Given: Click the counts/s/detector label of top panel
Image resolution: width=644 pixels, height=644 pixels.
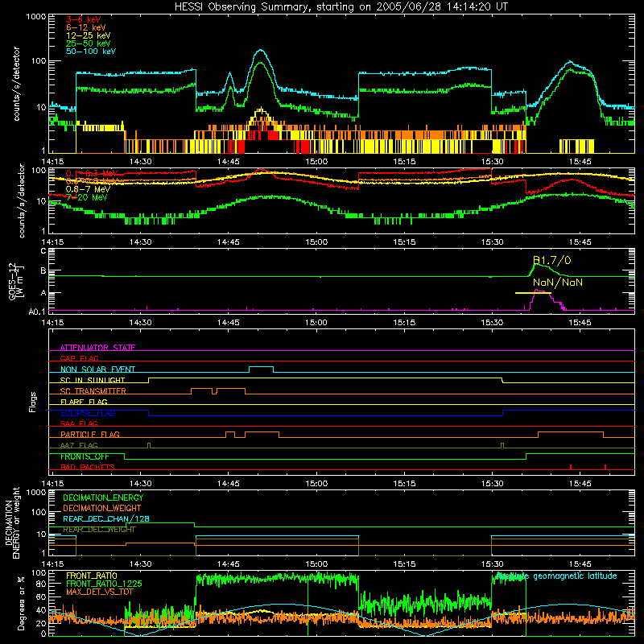Looking at the screenshot, I should coord(16,84).
